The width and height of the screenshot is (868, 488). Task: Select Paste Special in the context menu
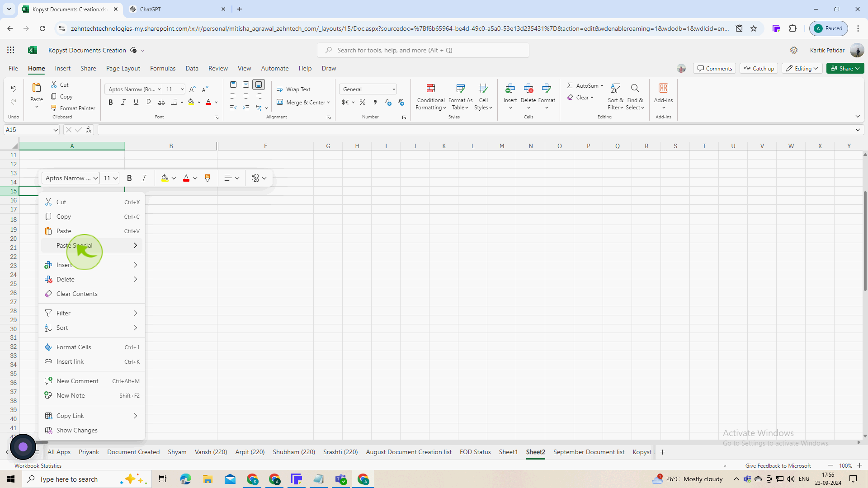(x=92, y=245)
